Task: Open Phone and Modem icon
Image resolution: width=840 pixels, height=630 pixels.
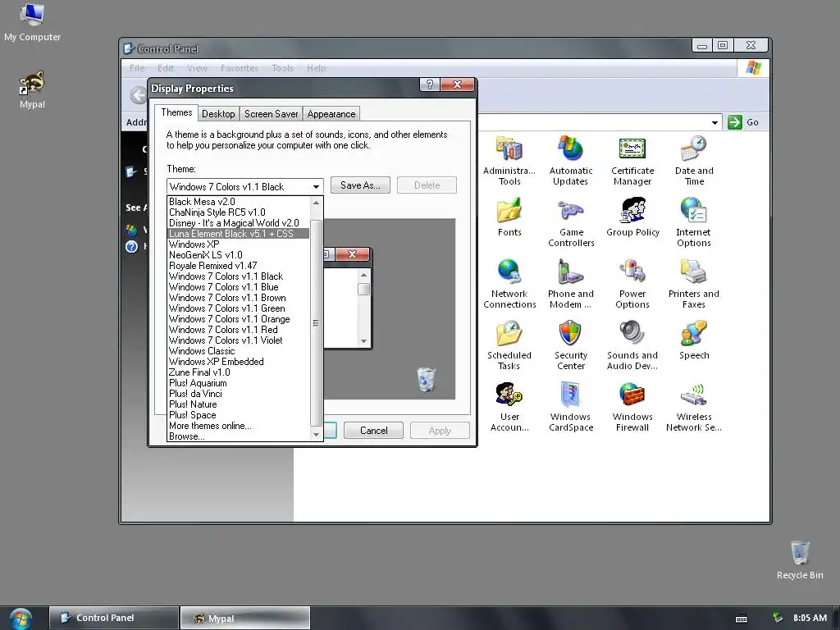Action: [x=571, y=272]
